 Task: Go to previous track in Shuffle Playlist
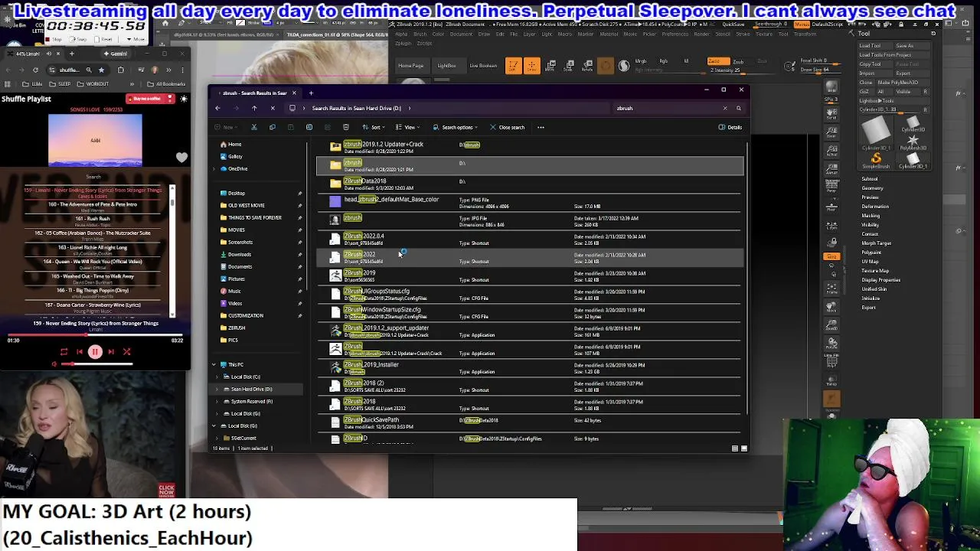[x=79, y=352]
